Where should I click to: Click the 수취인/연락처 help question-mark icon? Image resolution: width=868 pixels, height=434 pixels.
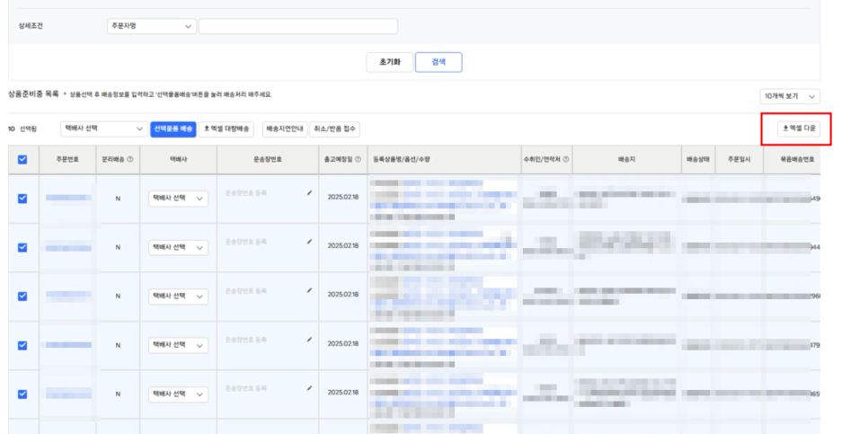click(566, 159)
